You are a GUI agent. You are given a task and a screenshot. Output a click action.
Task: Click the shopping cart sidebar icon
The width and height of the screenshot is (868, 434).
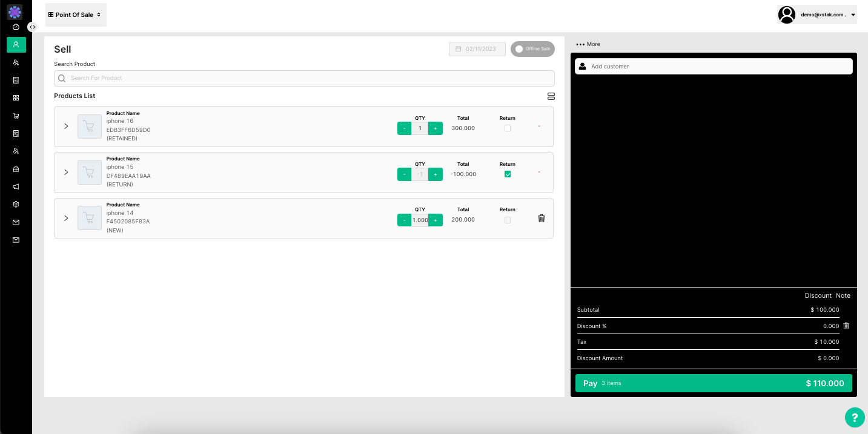16,116
